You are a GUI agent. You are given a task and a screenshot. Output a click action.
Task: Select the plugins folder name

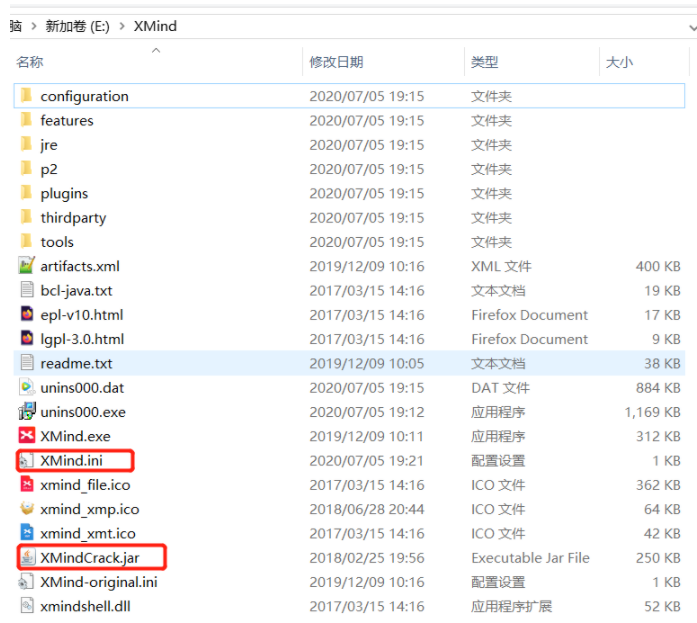tap(64, 194)
